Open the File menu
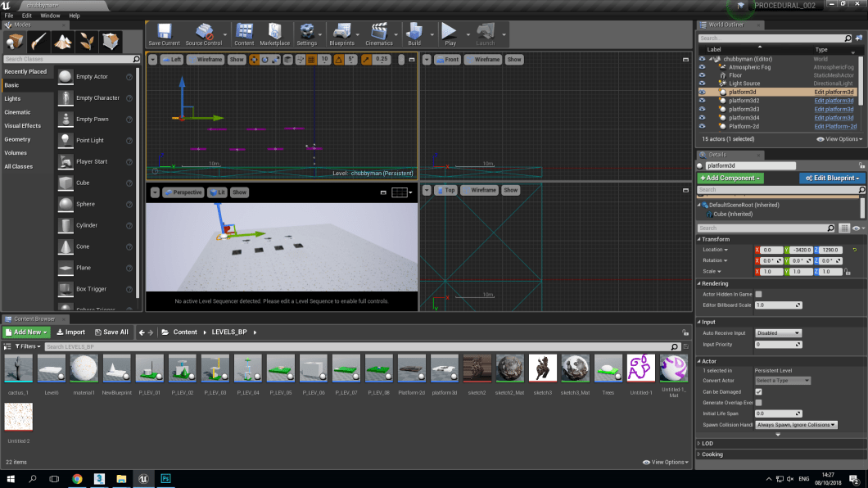 9,16
